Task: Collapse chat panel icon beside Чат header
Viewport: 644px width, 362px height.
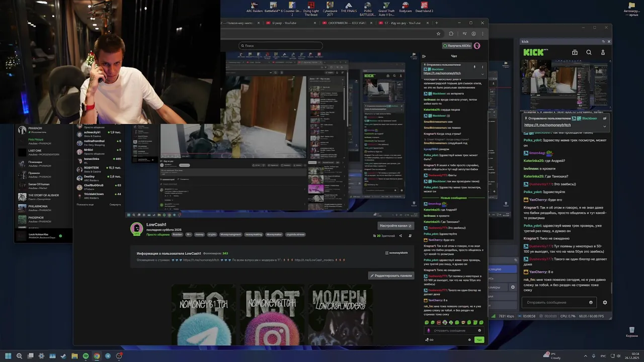Action: [x=424, y=56]
